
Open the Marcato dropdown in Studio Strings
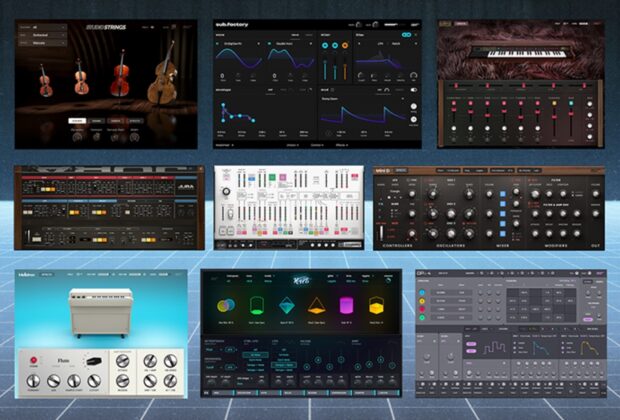(x=42, y=43)
